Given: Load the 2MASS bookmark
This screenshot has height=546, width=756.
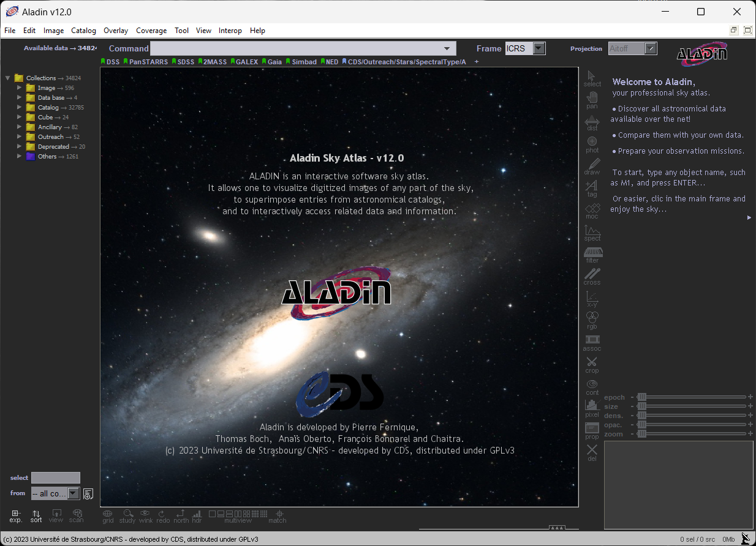Looking at the screenshot, I should pyautogui.click(x=212, y=62).
